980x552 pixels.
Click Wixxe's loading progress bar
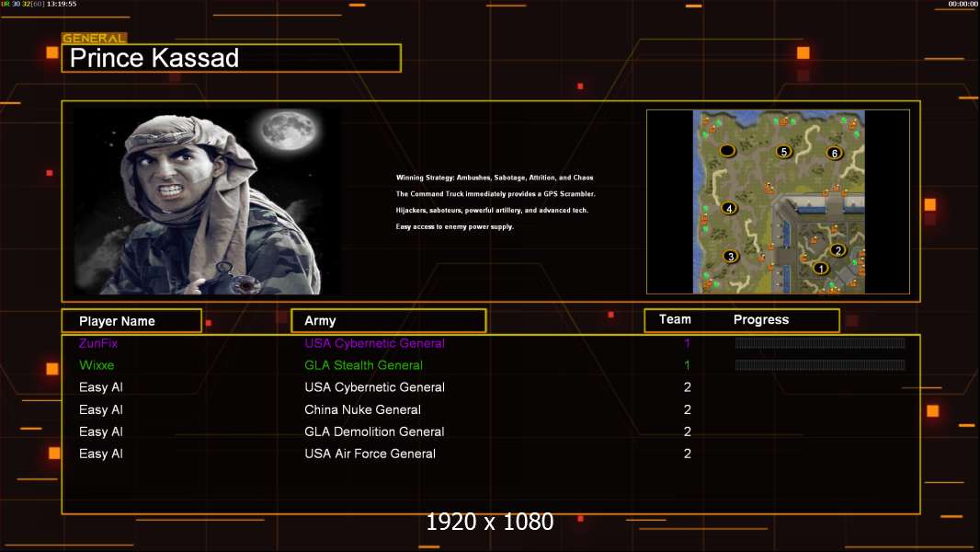click(x=820, y=364)
